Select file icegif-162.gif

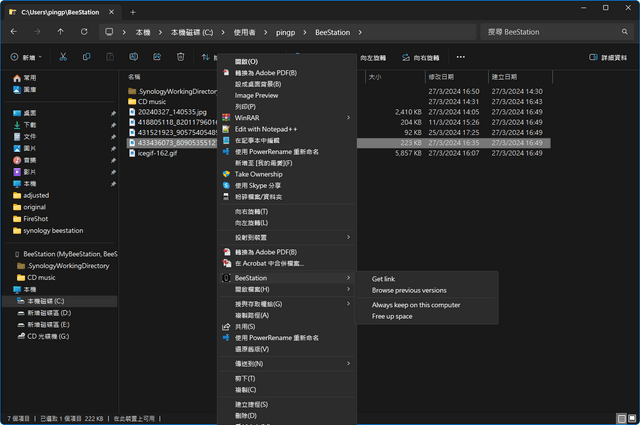tap(153, 153)
